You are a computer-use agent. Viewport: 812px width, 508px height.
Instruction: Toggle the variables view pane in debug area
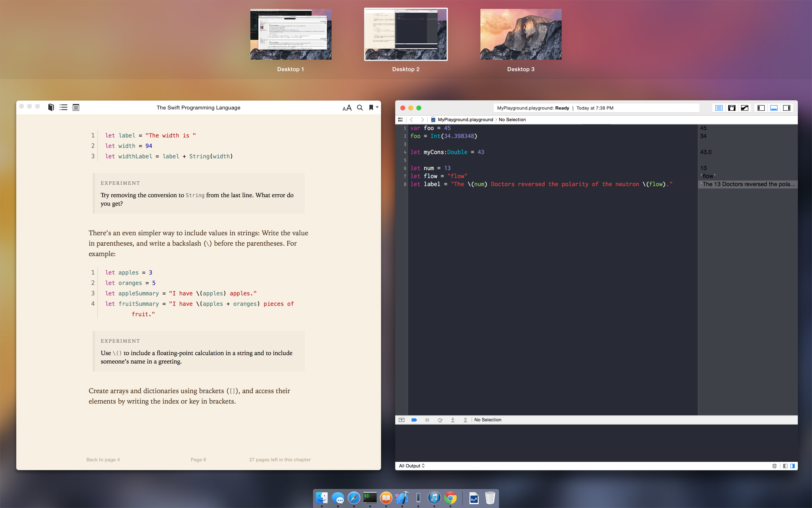point(785,466)
